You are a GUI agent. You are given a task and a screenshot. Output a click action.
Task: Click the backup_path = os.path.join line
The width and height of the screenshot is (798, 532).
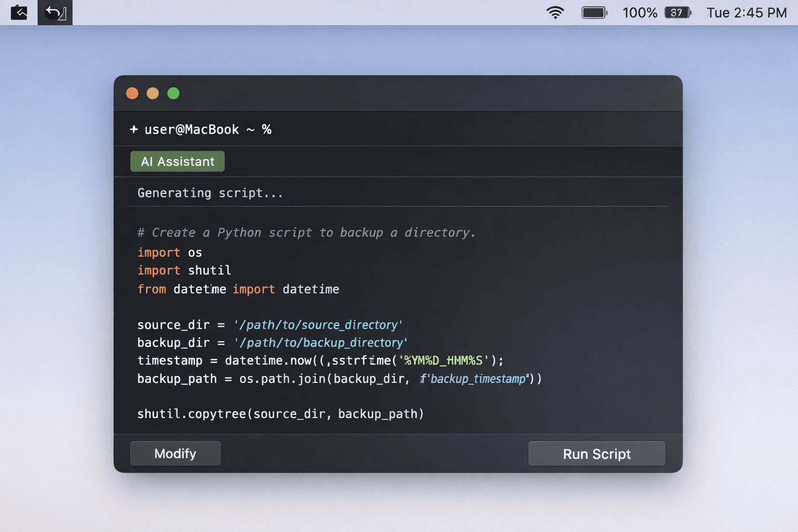(339, 378)
